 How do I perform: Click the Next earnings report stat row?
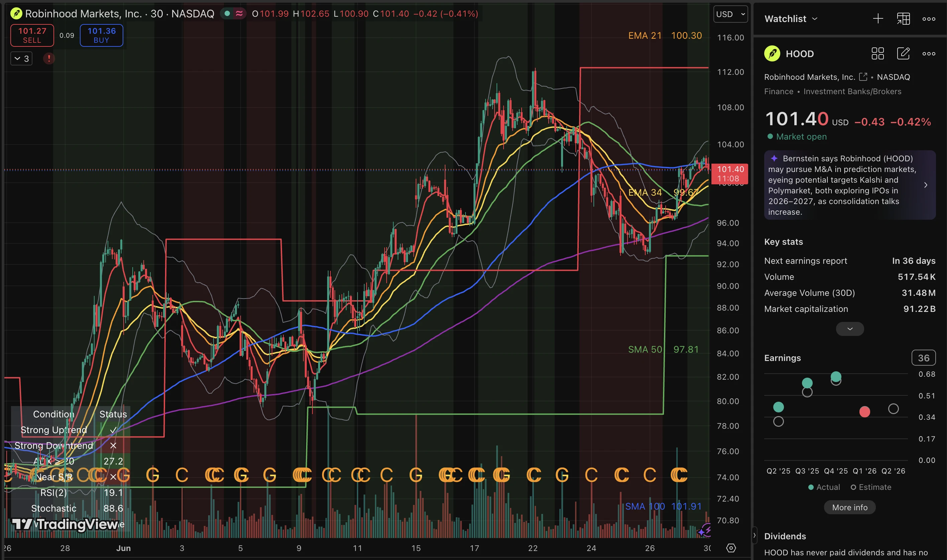(x=849, y=261)
